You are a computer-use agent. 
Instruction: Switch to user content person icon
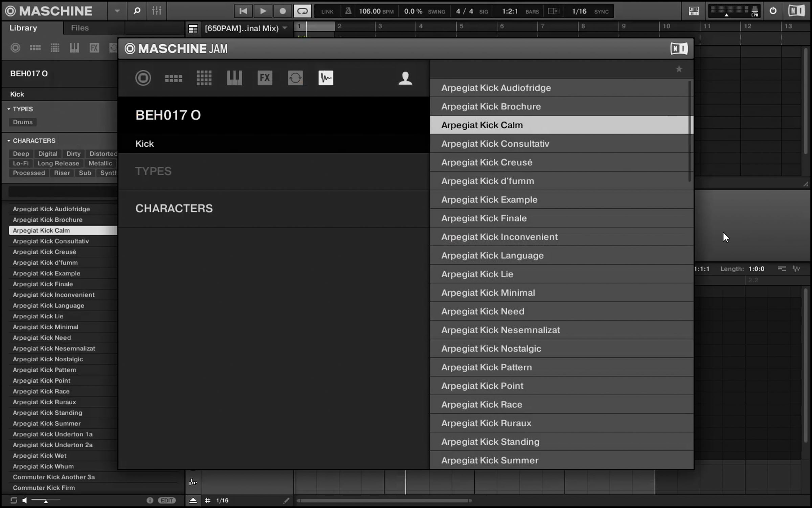pos(405,78)
